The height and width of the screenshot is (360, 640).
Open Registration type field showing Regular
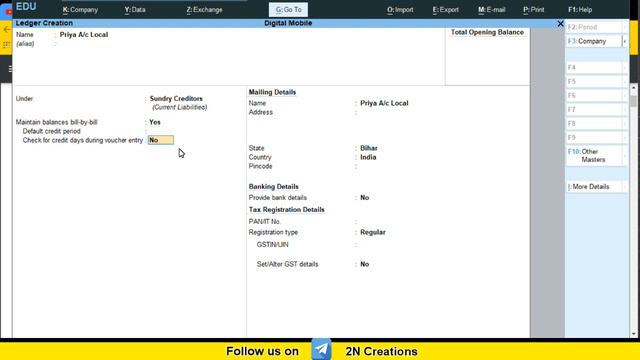point(373,232)
